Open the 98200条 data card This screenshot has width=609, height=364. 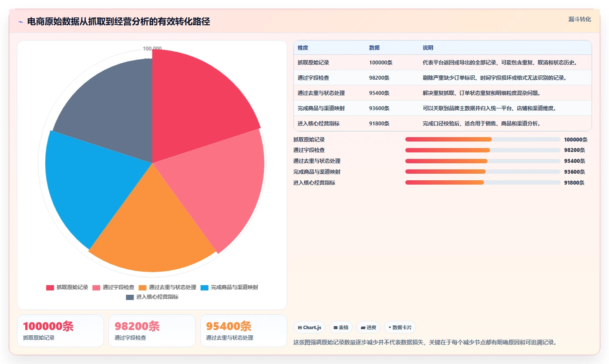pyautogui.click(x=152, y=330)
